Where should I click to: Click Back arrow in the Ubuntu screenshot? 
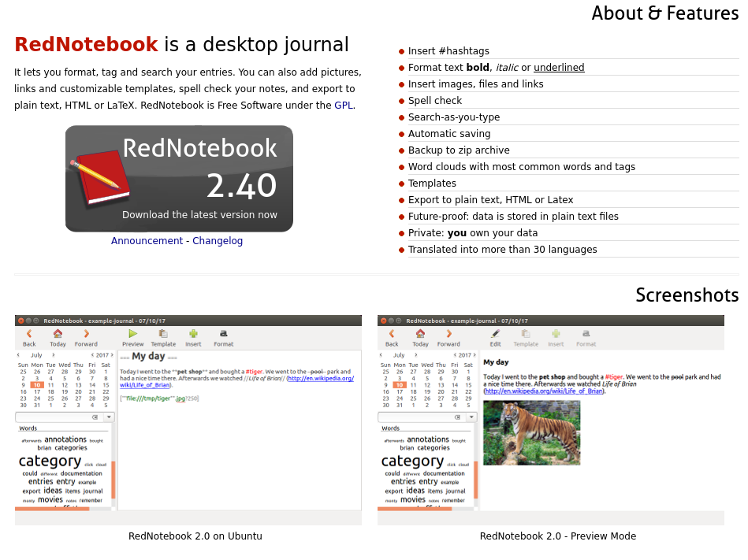(x=29, y=334)
